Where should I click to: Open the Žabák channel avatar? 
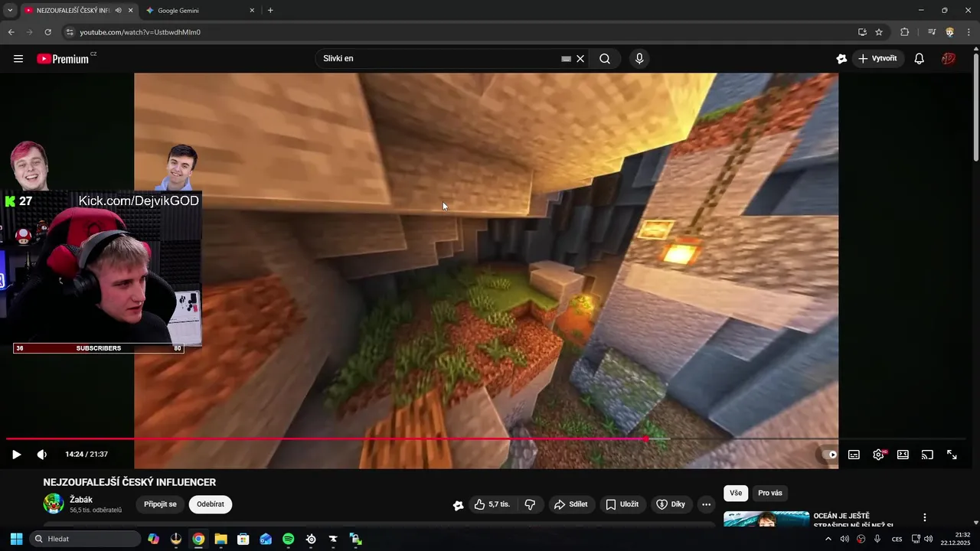click(54, 504)
